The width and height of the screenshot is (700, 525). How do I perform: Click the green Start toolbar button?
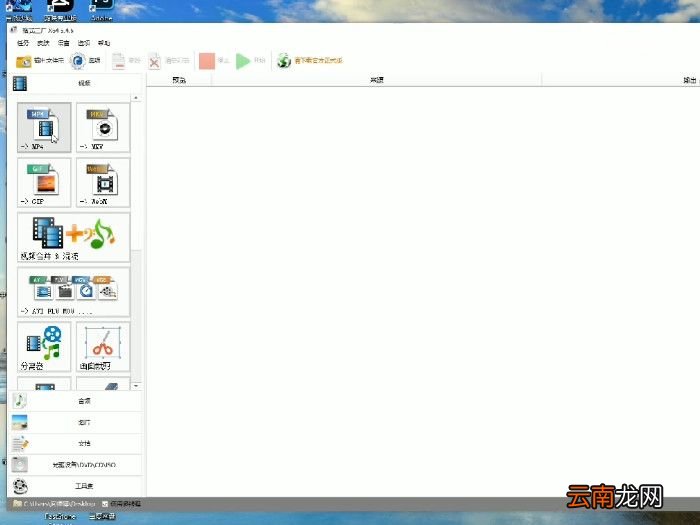pos(250,61)
